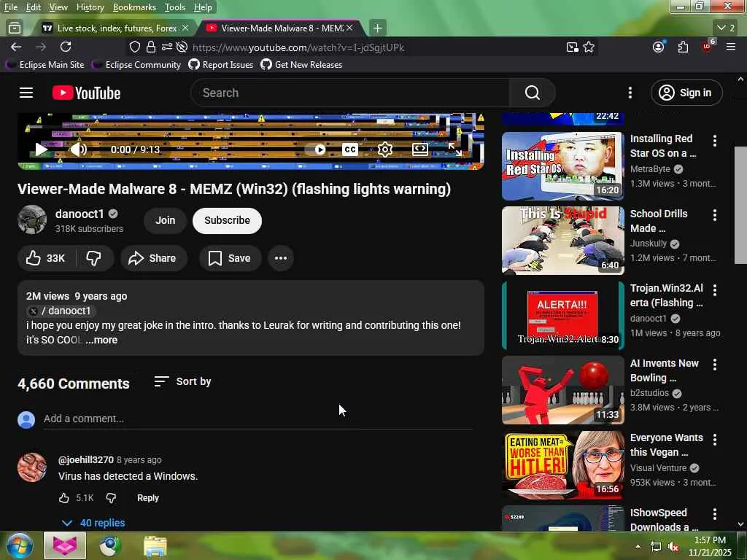The image size is (747, 560).
Task: Open options for Trojan.Win32.Alerta video
Action: 715,289
